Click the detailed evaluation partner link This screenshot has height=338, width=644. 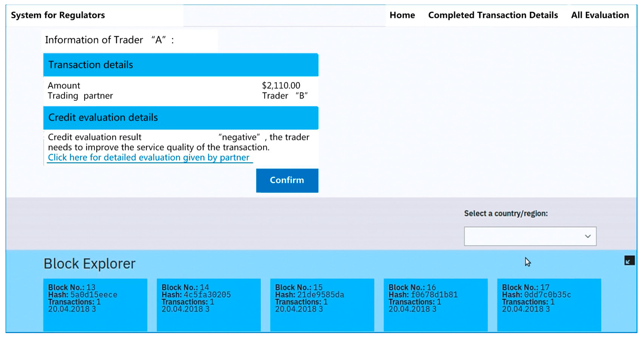pos(149,156)
